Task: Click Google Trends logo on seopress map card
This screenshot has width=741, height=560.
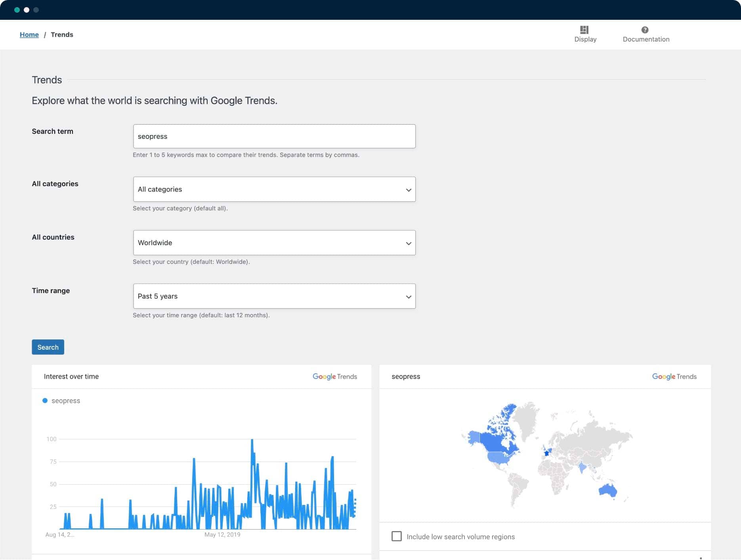Action: click(674, 377)
